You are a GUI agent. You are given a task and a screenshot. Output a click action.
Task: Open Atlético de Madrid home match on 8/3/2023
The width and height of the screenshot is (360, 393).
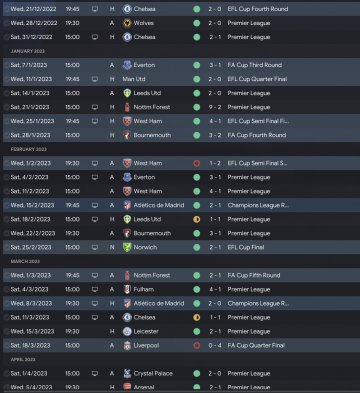click(x=182, y=303)
